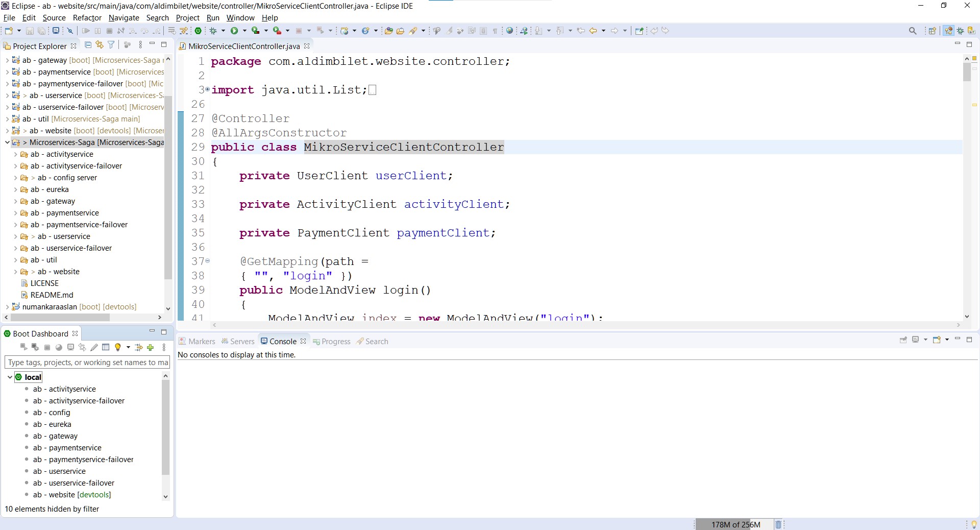Open README.md in Project Explorer
The width and height of the screenshot is (980, 530).
point(52,295)
